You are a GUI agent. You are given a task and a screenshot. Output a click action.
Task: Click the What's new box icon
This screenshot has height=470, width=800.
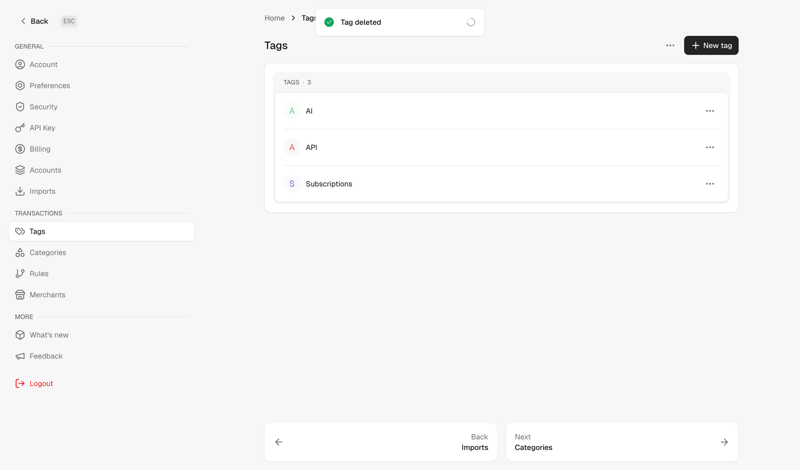pyautogui.click(x=20, y=335)
